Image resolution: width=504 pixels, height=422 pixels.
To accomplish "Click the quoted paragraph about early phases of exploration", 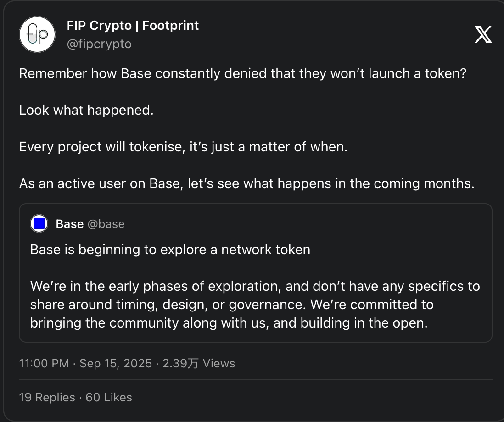I will tap(255, 287).
